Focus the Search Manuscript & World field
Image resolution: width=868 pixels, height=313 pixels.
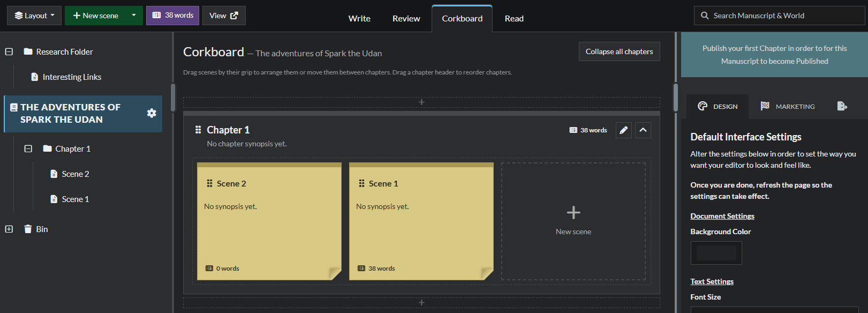click(779, 16)
